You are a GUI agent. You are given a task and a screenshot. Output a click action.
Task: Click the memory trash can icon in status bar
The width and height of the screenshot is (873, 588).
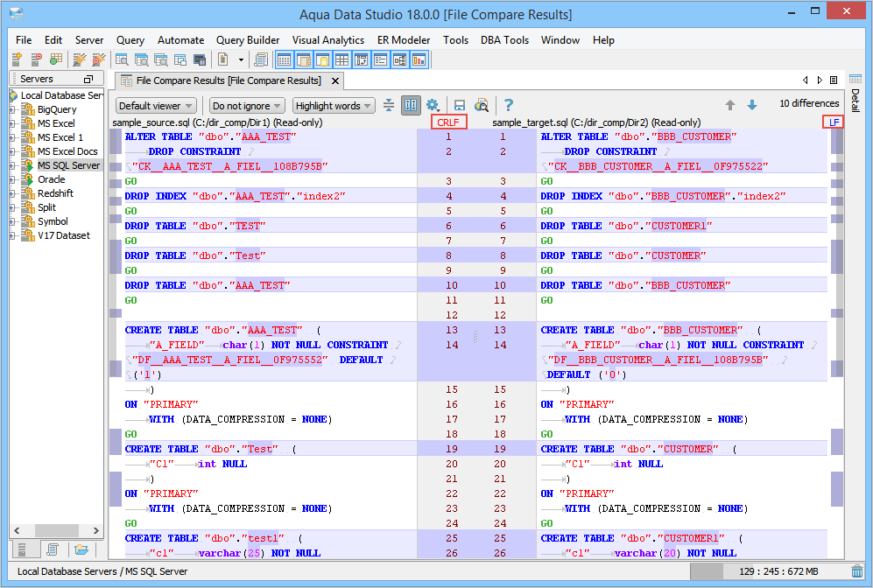pos(856,571)
